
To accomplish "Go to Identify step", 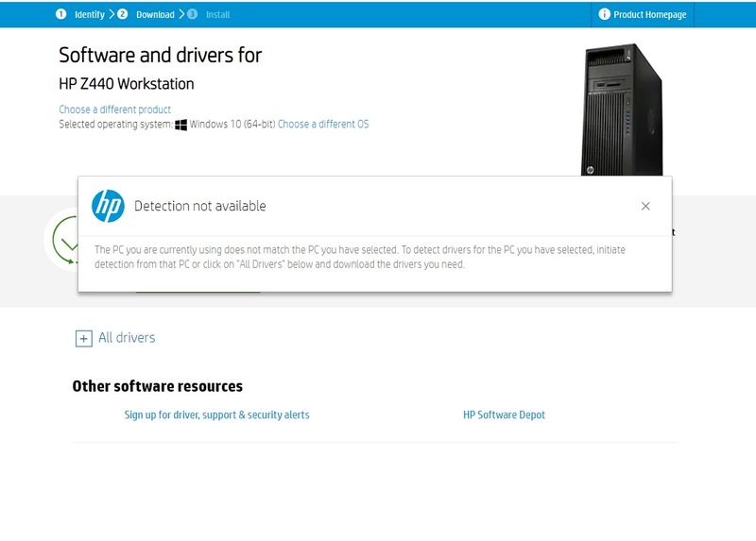I will pos(89,14).
